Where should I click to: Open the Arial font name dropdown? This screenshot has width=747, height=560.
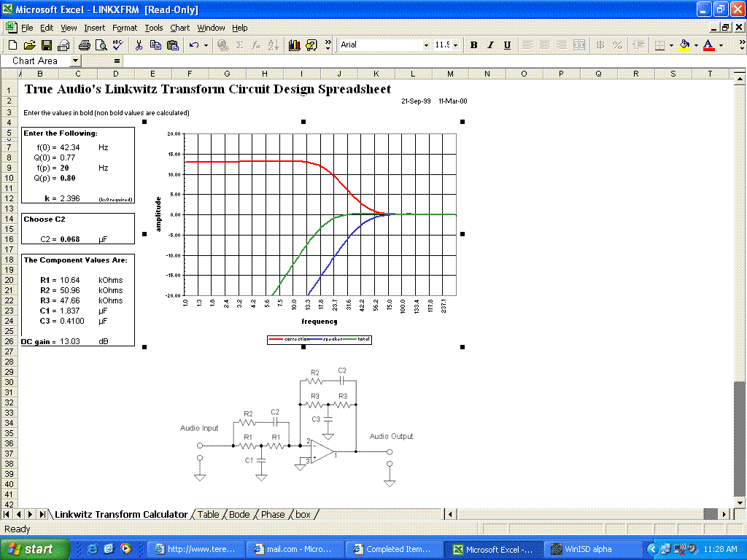tap(426, 45)
